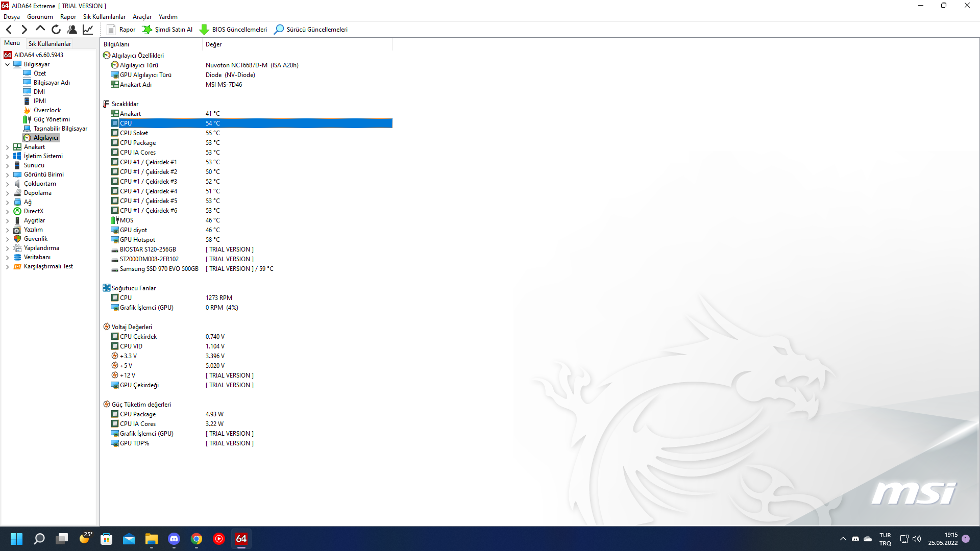Click the Back navigation arrow icon

pos(9,30)
